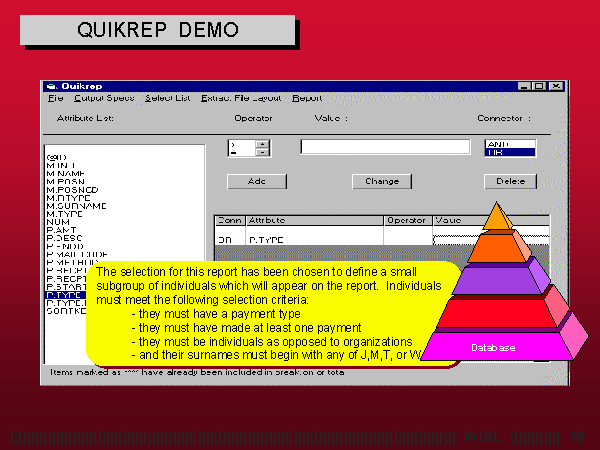The width and height of the screenshot is (600, 450).
Task: Step the Operator spinner up
Action: tap(262, 143)
